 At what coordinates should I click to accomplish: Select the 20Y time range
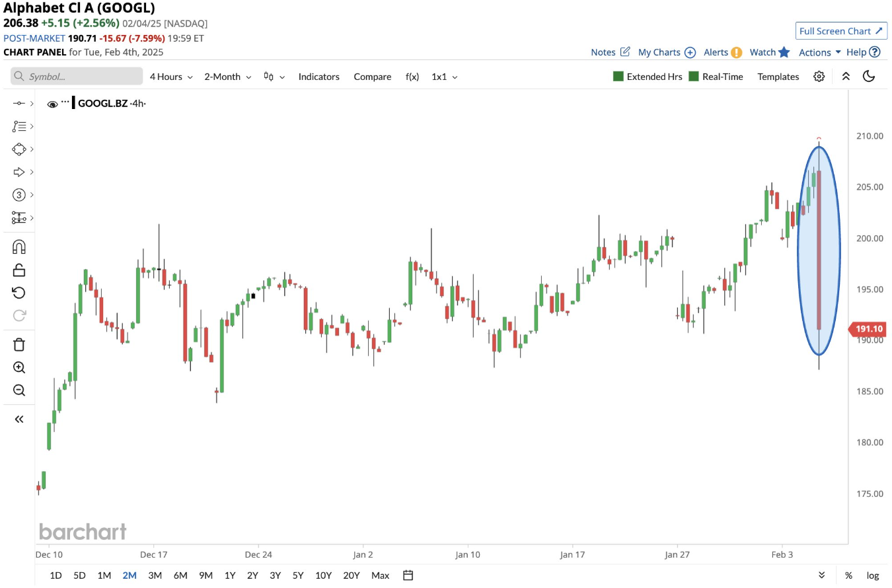pos(351,575)
